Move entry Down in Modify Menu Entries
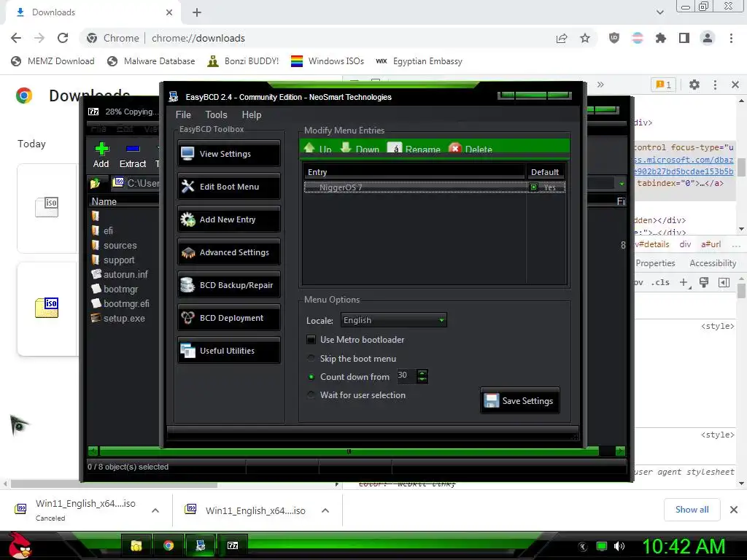Screen dimensions: 747x560 [360, 149]
